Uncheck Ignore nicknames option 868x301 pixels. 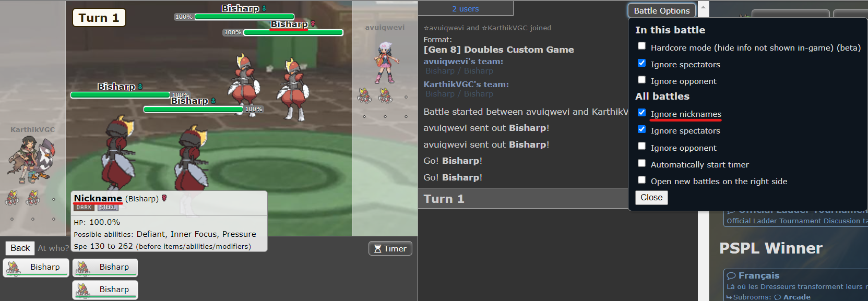click(641, 112)
